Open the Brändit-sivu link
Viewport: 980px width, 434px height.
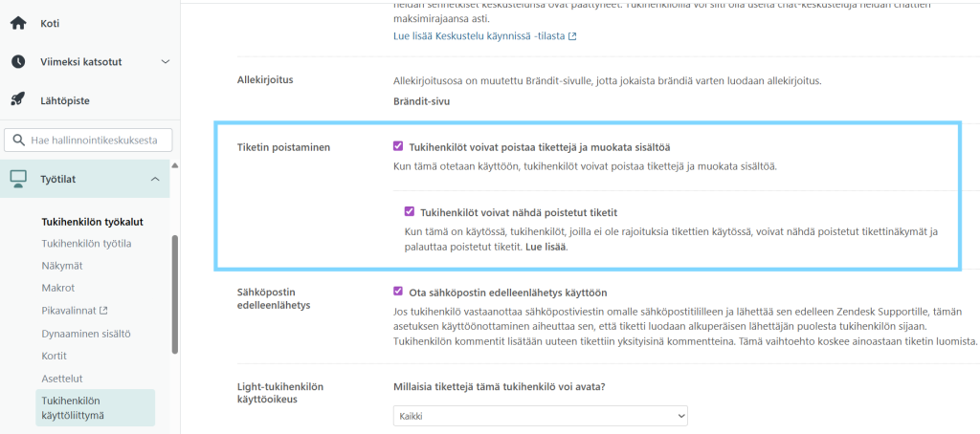click(x=421, y=101)
